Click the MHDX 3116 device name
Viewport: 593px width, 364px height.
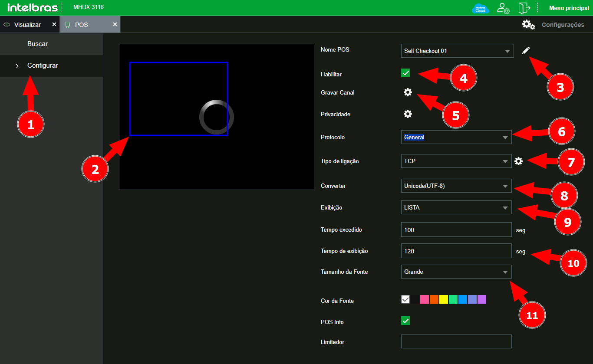pos(89,7)
